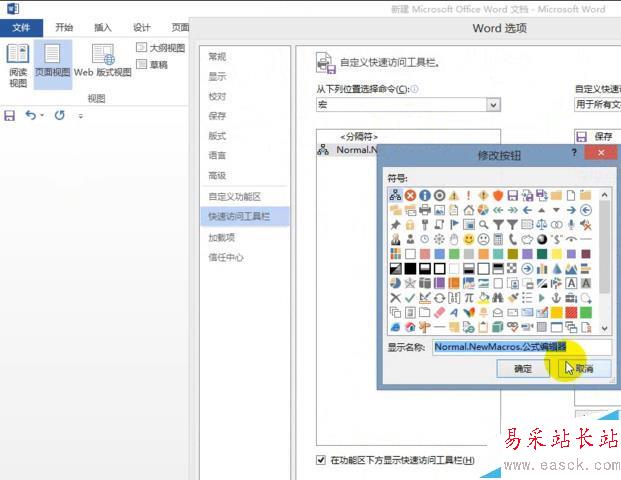Select the flag symbol

(x=454, y=225)
